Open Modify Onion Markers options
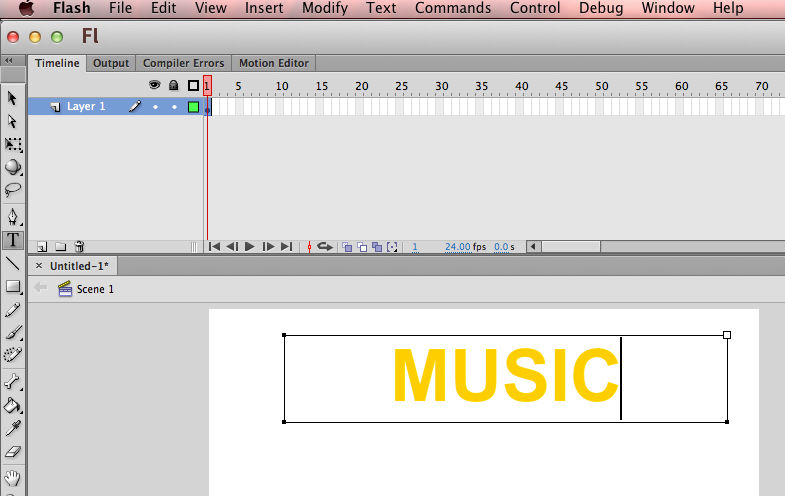Screen dimensions: 785x496 (x=392, y=247)
